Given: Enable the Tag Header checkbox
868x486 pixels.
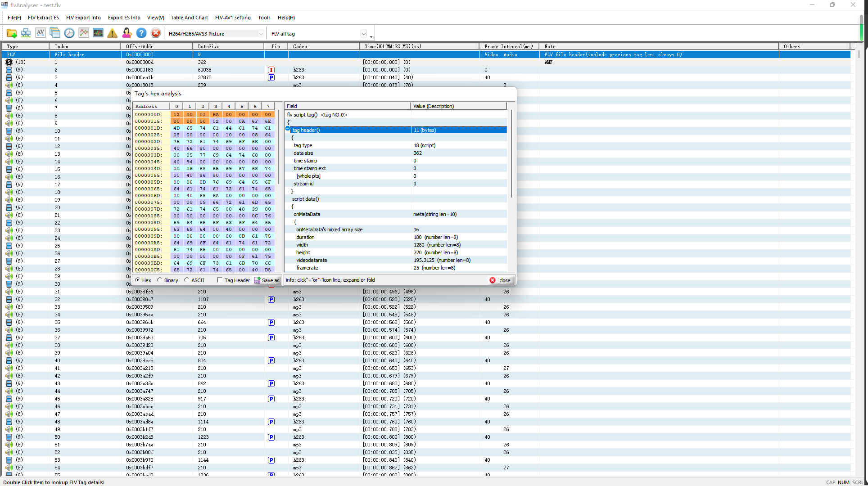Looking at the screenshot, I should [220, 280].
